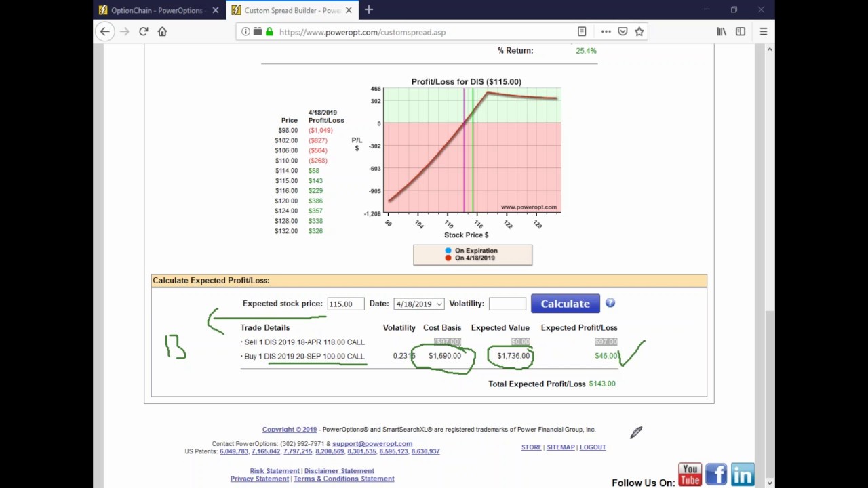Select the $120.00 price row value $386
The width and height of the screenshot is (868, 488).
pyautogui.click(x=315, y=201)
